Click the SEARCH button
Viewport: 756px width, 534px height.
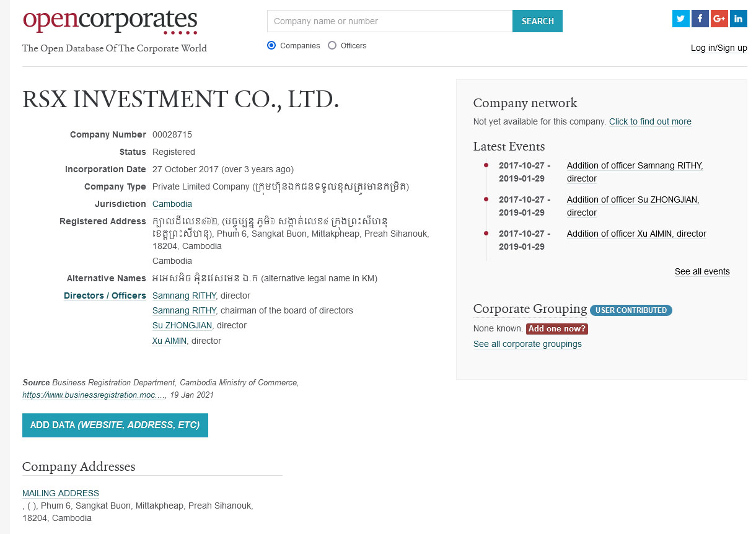(537, 20)
